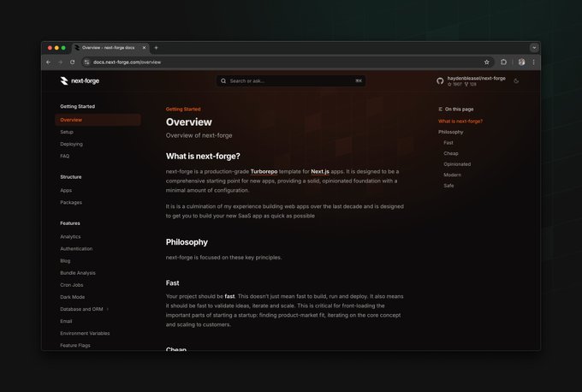Click the Fast heading in the article
This screenshot has height=392, width=582.
coord(173,282)
